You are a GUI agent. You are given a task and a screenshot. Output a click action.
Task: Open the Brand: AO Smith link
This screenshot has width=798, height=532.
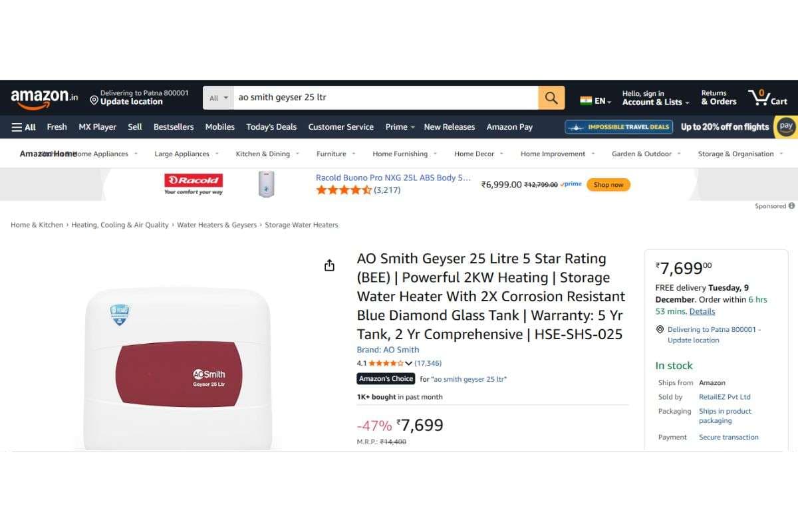click(388, 350)
